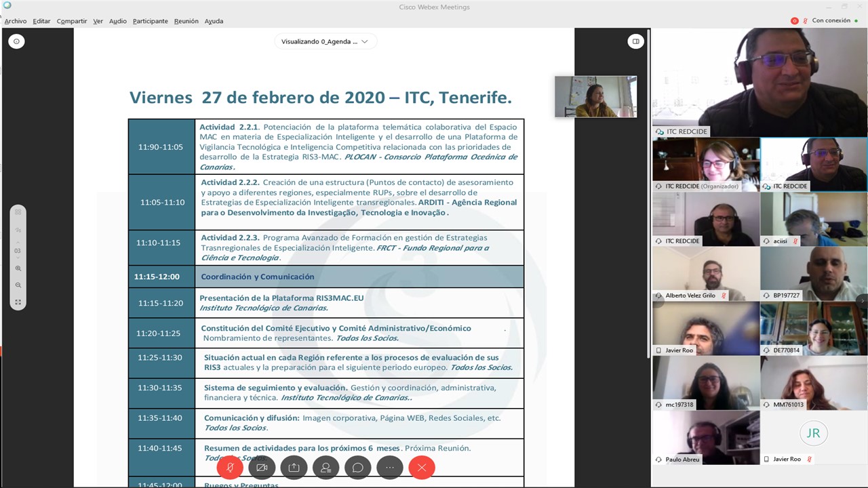
Task: Open the Reunión menu
Action: point(186,21)
